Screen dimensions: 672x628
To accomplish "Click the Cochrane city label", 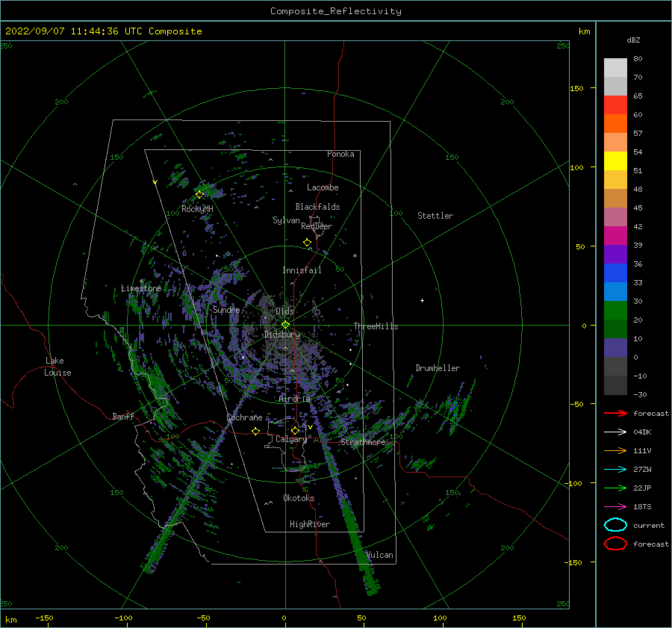I will pyautogui.click(x=244, y=417).
